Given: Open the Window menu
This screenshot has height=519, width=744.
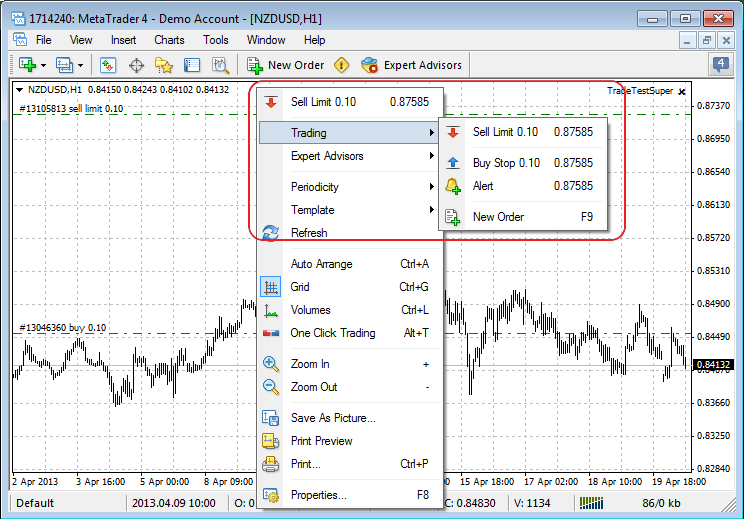Looking at the screenshot, I should (x=266, y=40).
